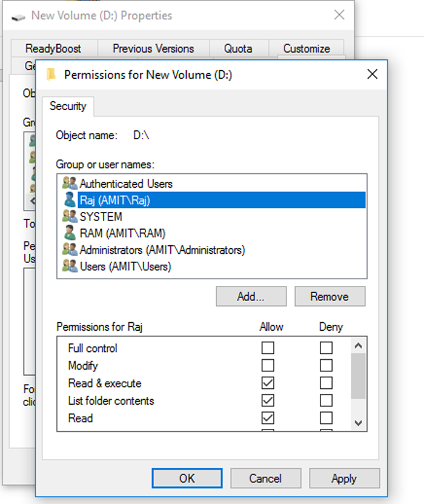
Task: Click the Object name D:\ value
Action: click(141, 135)
